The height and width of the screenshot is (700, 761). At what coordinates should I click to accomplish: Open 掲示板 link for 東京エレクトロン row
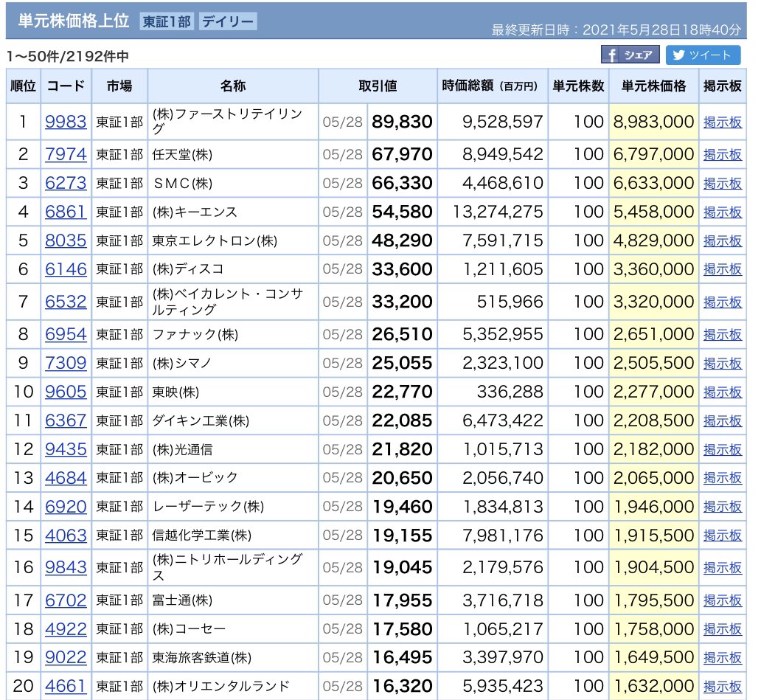[x=723, y=240]
